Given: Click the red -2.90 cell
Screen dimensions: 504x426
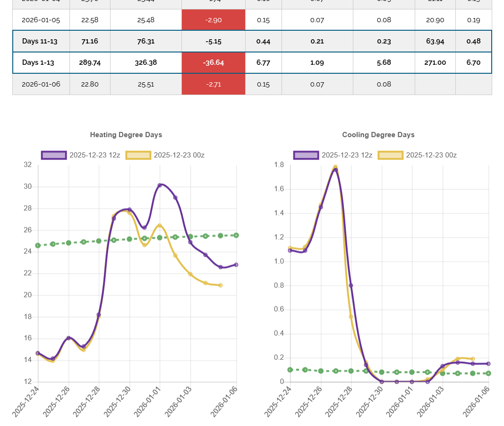Looking at the screenshot, I should point(214,20).
